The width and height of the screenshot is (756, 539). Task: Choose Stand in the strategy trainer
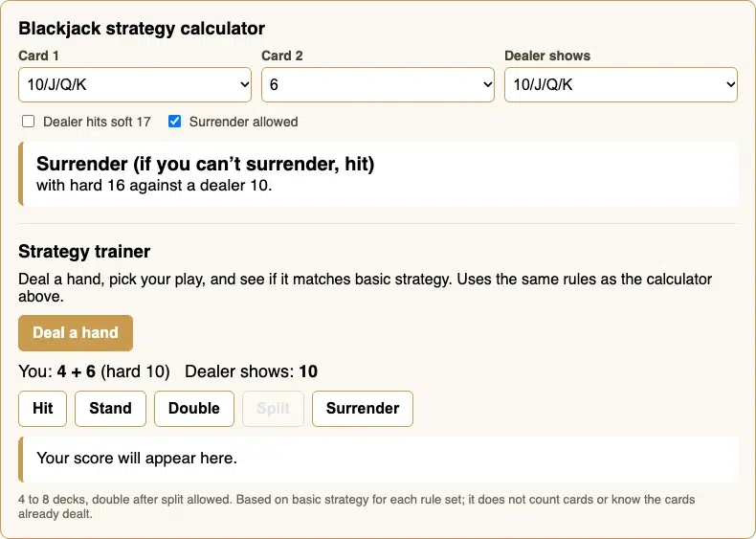point(110,409)
